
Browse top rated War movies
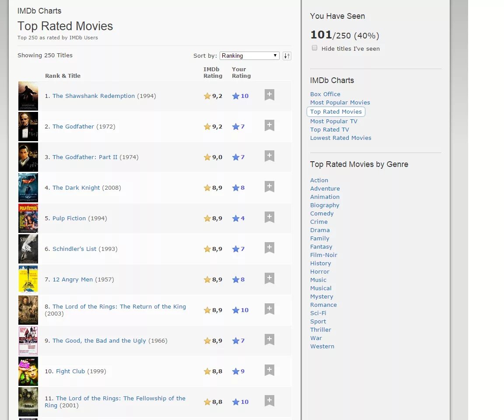click(316, 338)
